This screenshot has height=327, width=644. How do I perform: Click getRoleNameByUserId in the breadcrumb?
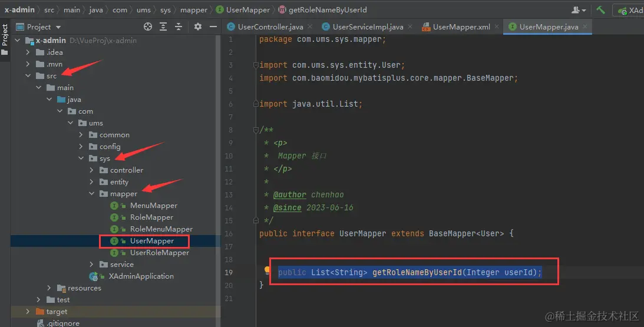(x=328, y=10)
